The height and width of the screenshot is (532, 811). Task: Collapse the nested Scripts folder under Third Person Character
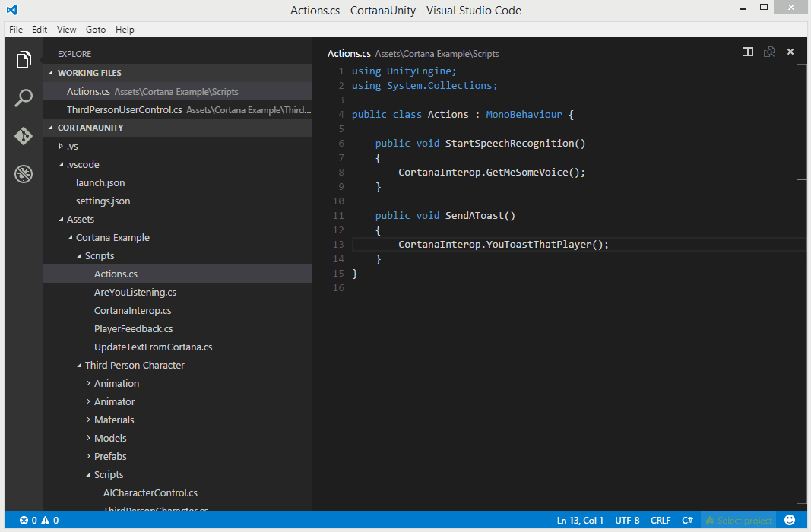click(88, 474)
